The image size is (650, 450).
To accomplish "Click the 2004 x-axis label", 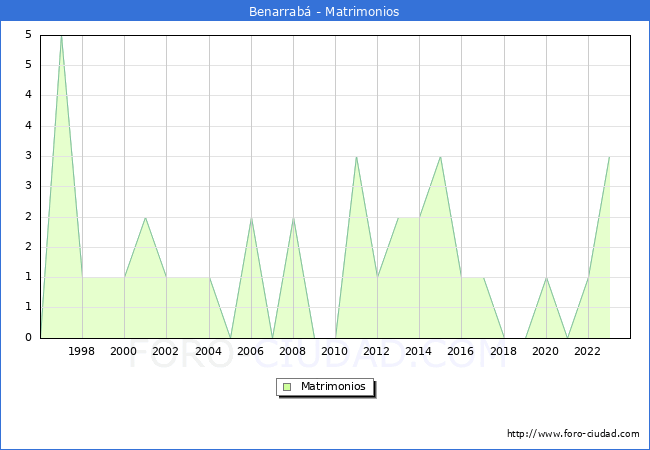I will [209, 351].
